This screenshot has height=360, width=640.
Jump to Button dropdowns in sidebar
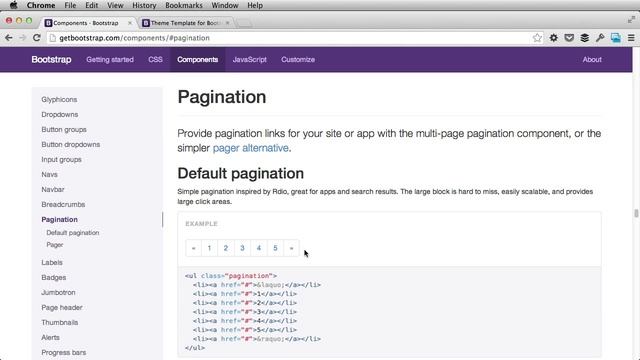[71, 144]
